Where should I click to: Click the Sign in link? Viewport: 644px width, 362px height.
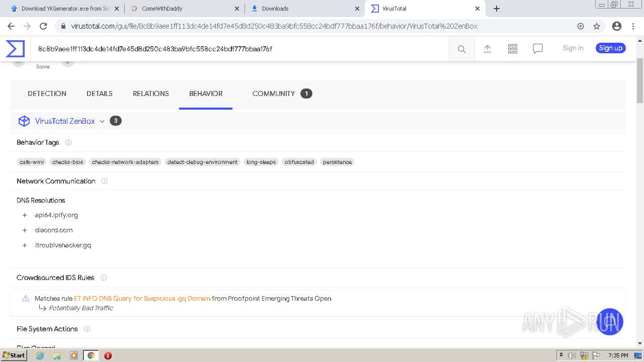coord(573,48)
